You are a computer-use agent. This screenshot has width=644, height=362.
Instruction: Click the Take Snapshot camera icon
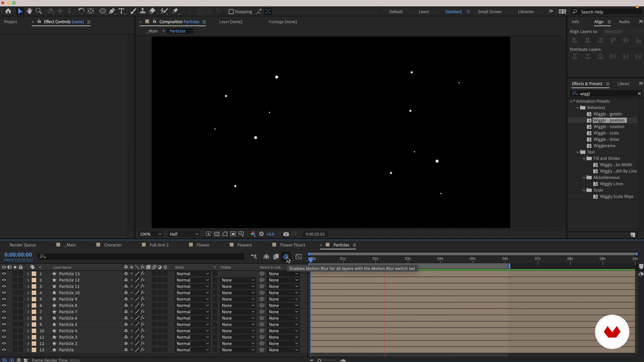(x=286, y=234)
